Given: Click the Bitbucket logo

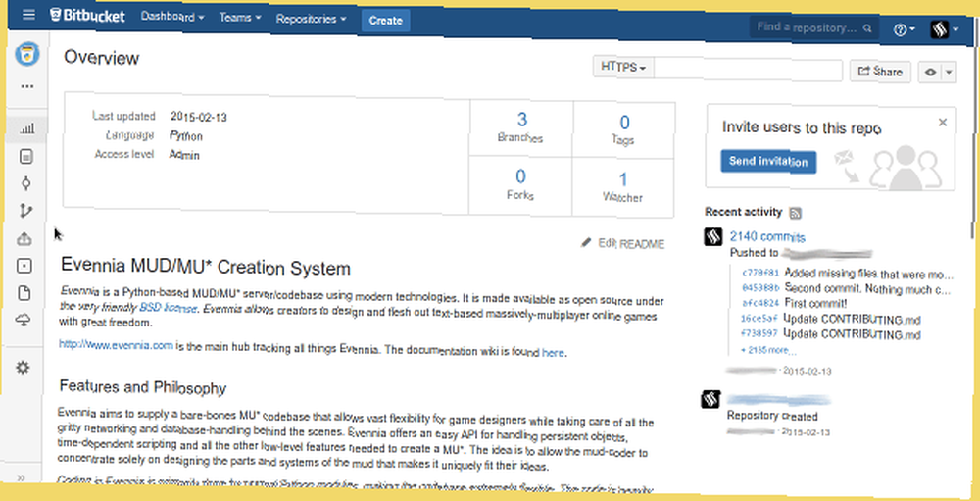Looking at the screenshot, I should [87, 16].
